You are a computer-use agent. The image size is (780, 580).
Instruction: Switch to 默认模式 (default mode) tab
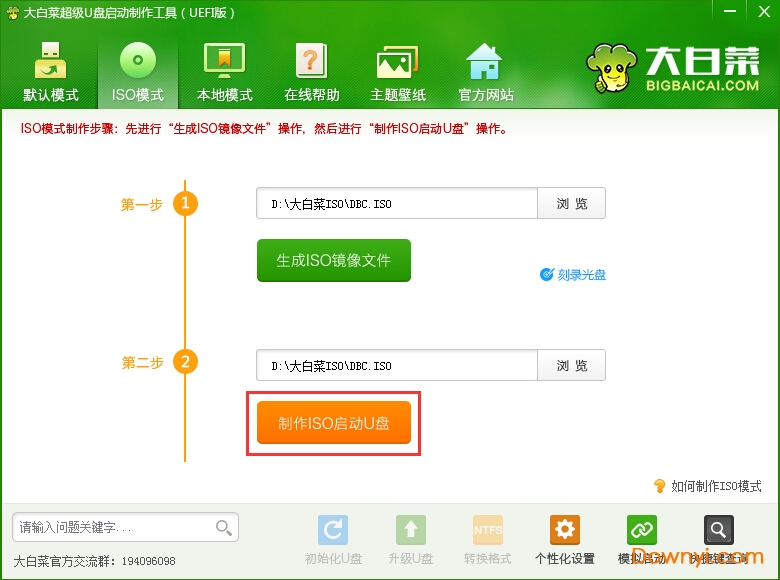tap(51, 72)
